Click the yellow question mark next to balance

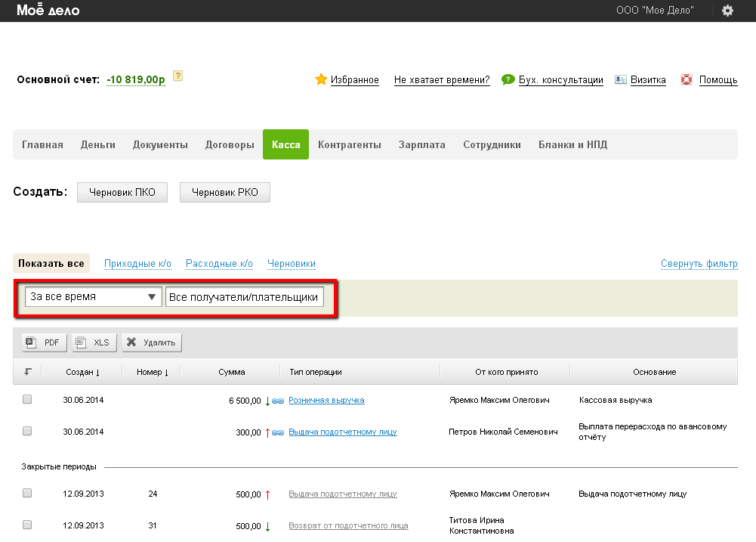(x=178, y=76)
